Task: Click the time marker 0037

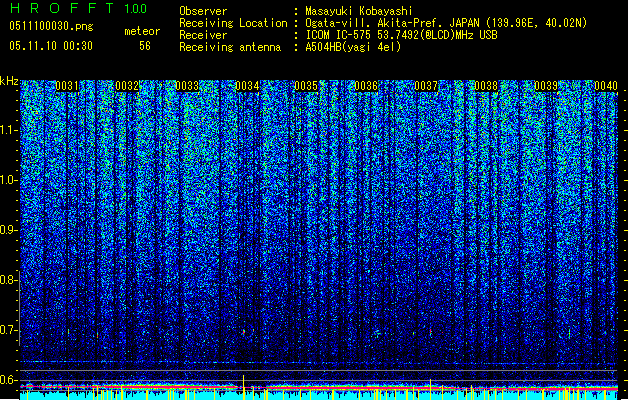Action: click(x=426, y=86)
